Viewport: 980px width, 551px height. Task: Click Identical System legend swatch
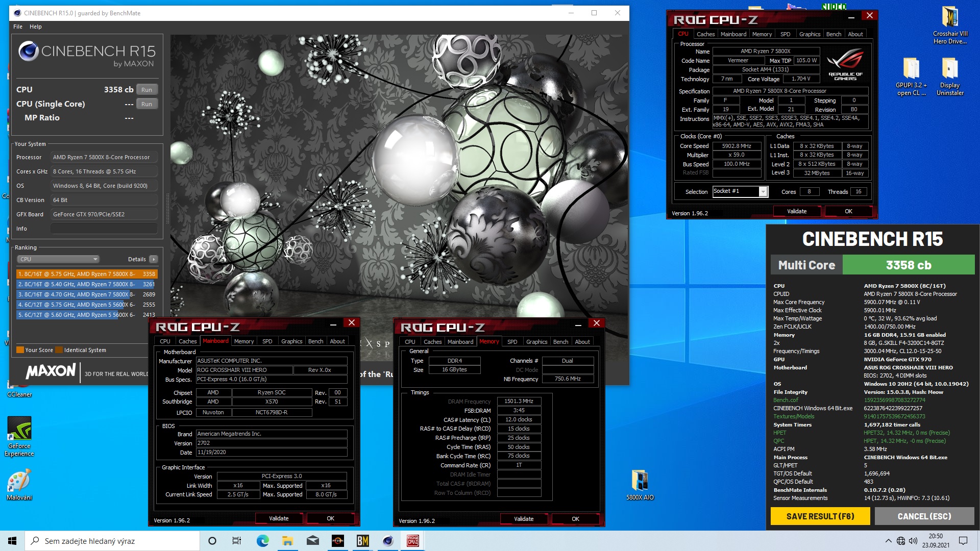coord(59,350)
